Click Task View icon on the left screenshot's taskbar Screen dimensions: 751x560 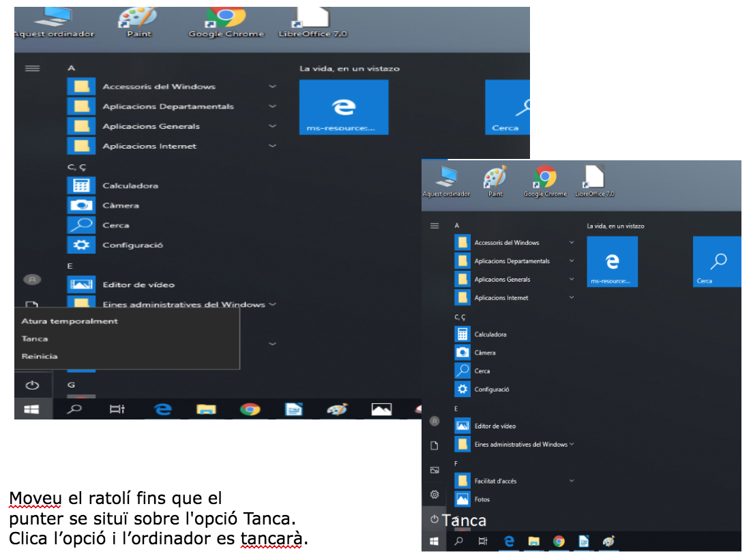click(117, 409)
